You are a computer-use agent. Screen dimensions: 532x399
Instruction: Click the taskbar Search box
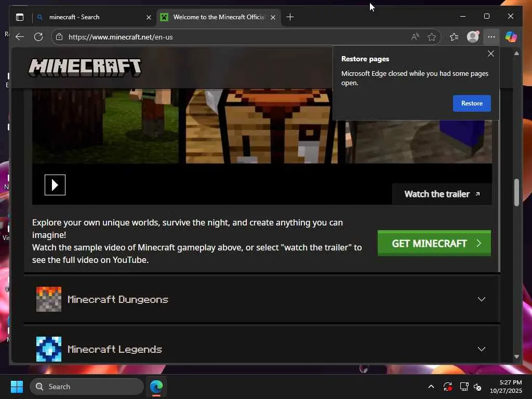point(87,387)
